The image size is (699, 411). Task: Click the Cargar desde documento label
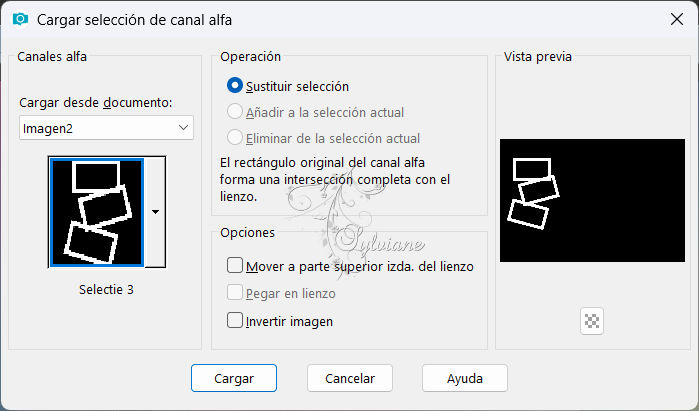click(95, 103)
